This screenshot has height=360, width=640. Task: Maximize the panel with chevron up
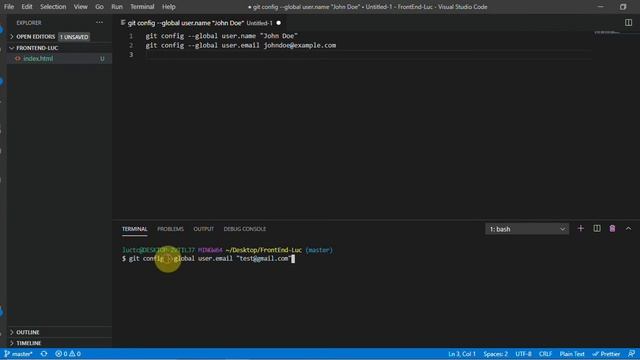(x=628, y=229)
